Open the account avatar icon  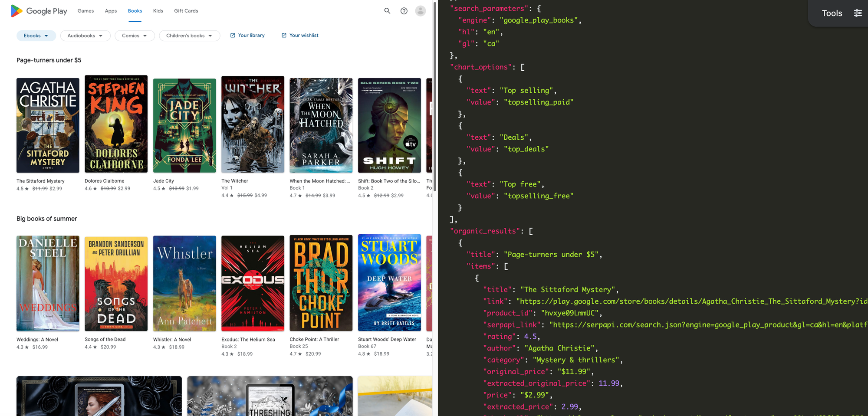[421, 11]
